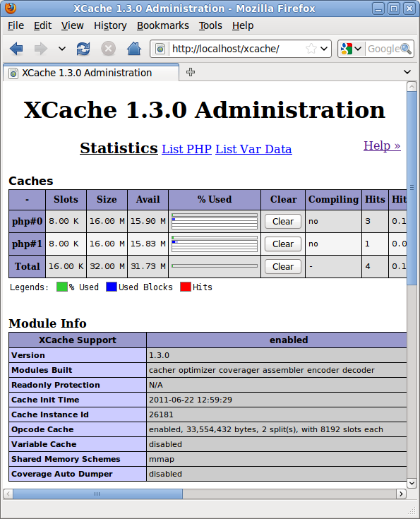Image resolution: width=420 pixels, height=519 pixels.
Task: Open the recent pages history dropdown arrow
Action: click(62, 49)
